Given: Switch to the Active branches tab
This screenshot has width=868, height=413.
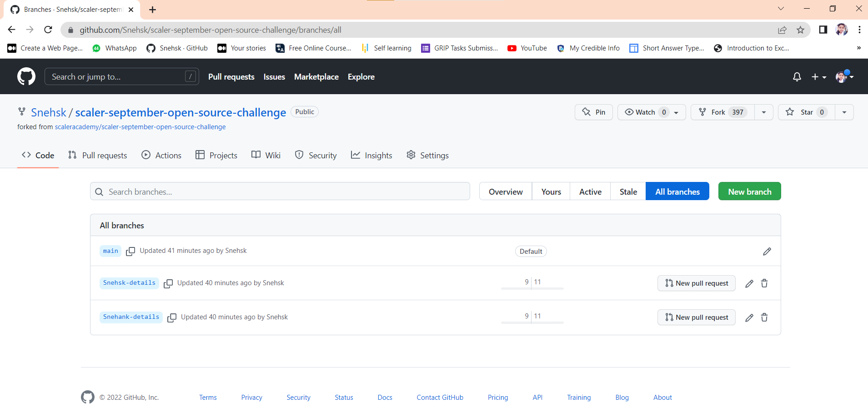Looking at the screenshot, I should 590,191.
